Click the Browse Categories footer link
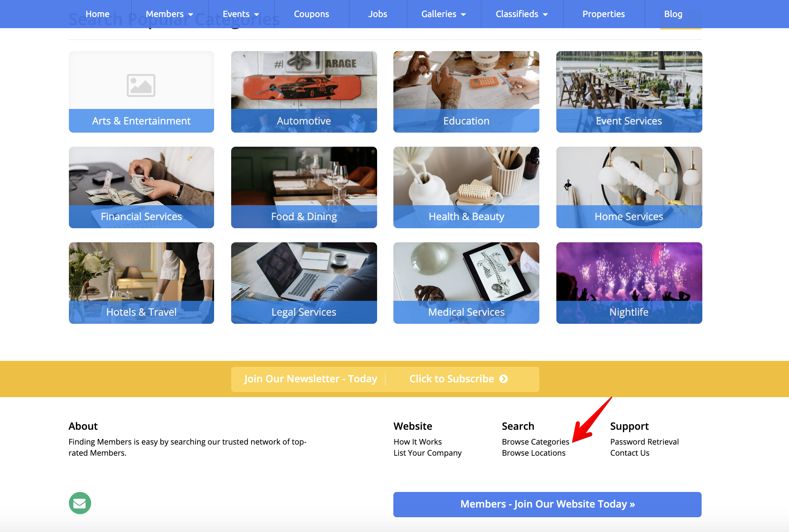 [x=536, y=442]
